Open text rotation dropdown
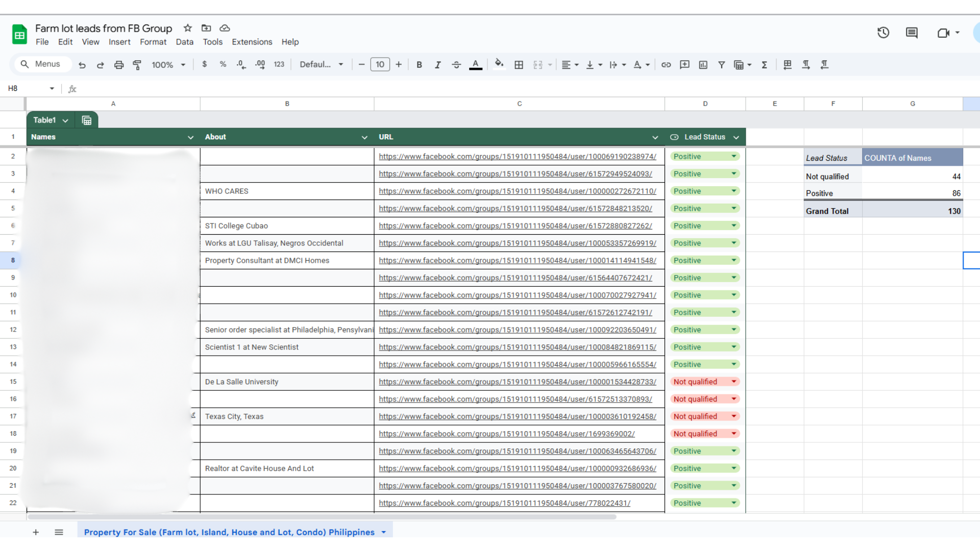The width and height of the screenshot is (980, 551). click(x=641, y=65)
